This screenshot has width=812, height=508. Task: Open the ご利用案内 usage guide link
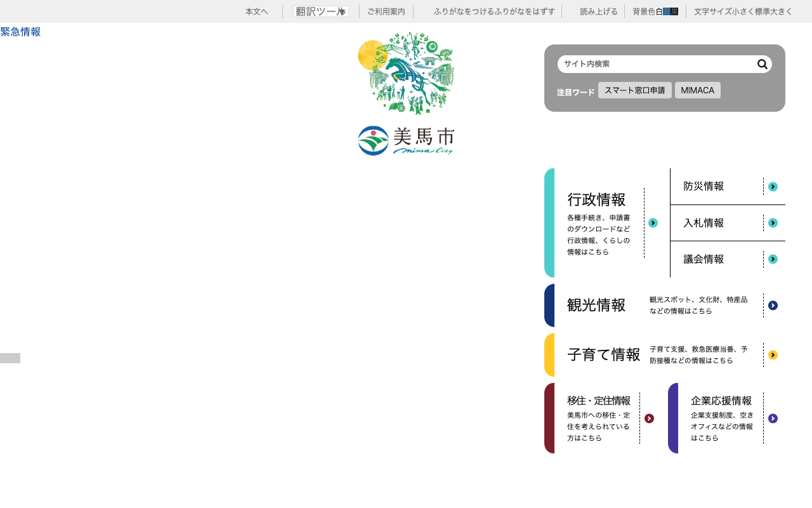pos(386,11)
